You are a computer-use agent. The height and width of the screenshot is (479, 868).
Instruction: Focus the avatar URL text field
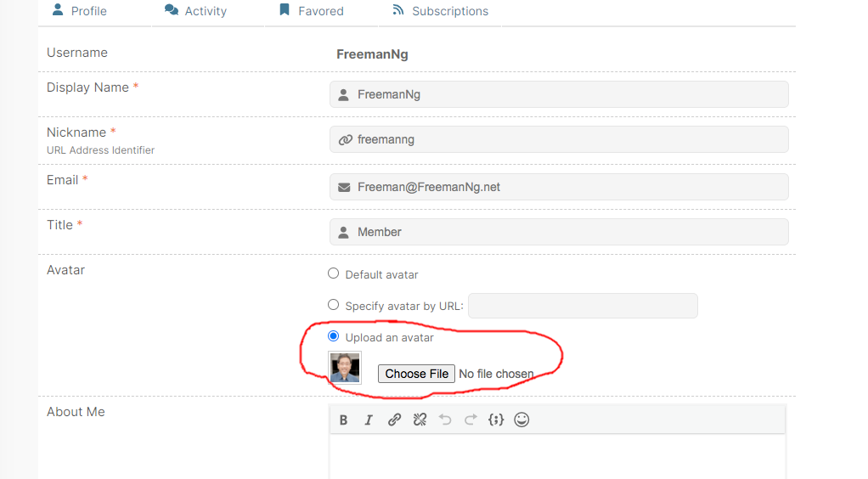click(583, 306)
